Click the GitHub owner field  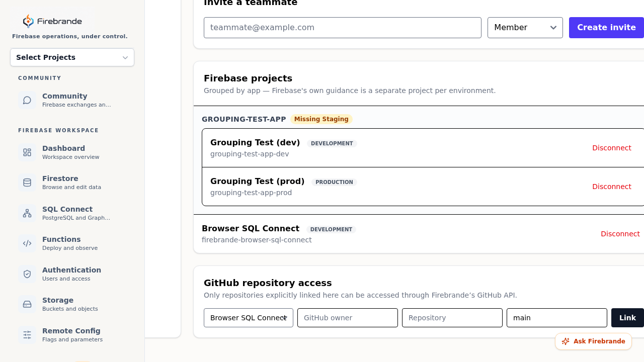coord(348,318)
